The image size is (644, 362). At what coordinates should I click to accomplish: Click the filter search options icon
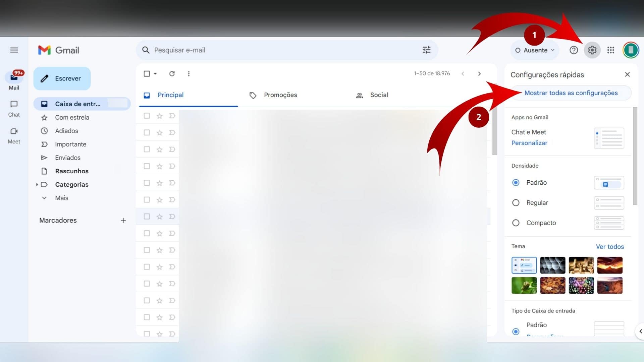coord(426,50)
